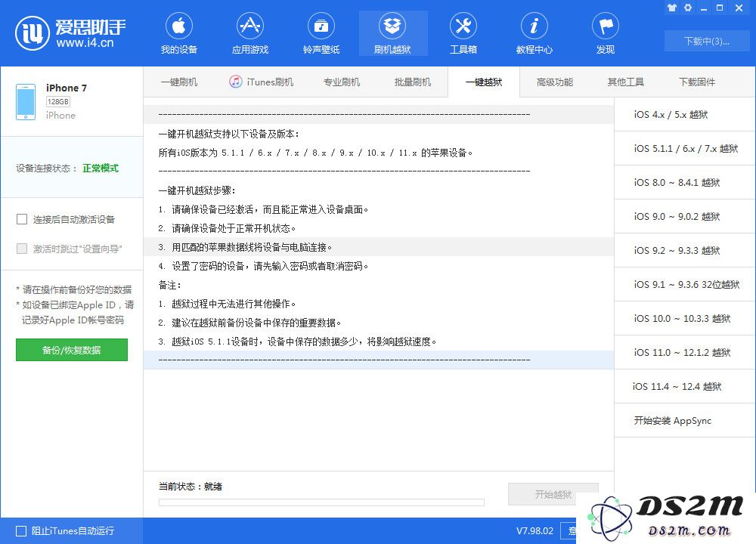Click the skin shirt icon in title bar

[672, 8]
